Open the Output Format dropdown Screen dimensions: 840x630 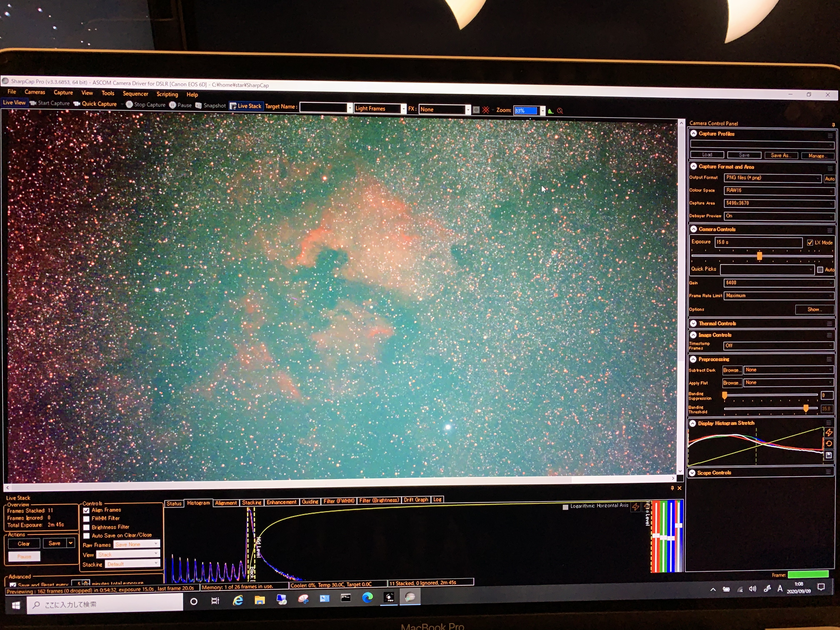click(772, 178)
